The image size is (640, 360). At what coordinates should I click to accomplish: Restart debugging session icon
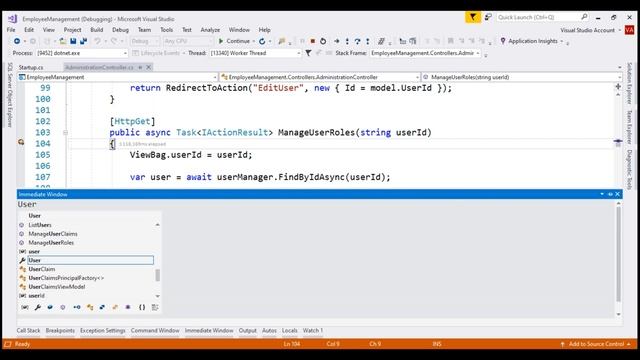tap(323, 41)
